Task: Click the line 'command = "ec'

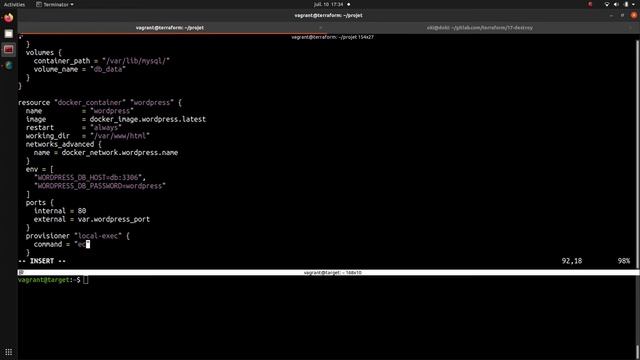Action: (61, 244)
